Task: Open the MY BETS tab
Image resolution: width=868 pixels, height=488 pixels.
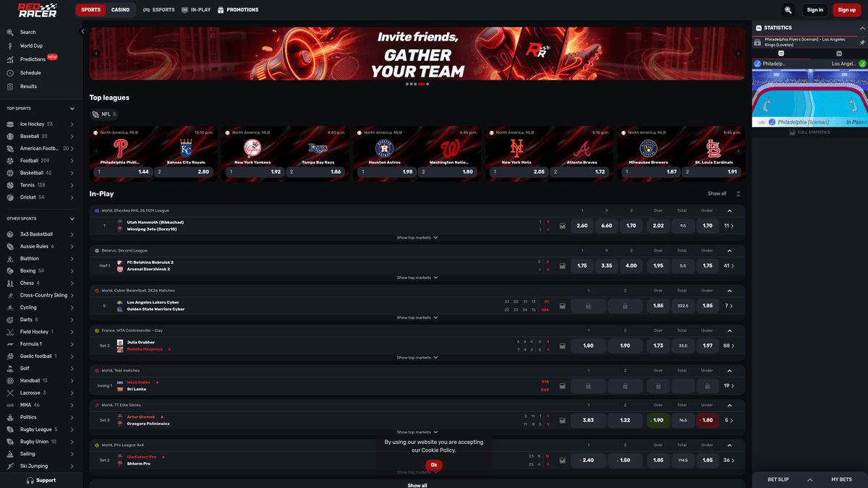Action: 841,479
